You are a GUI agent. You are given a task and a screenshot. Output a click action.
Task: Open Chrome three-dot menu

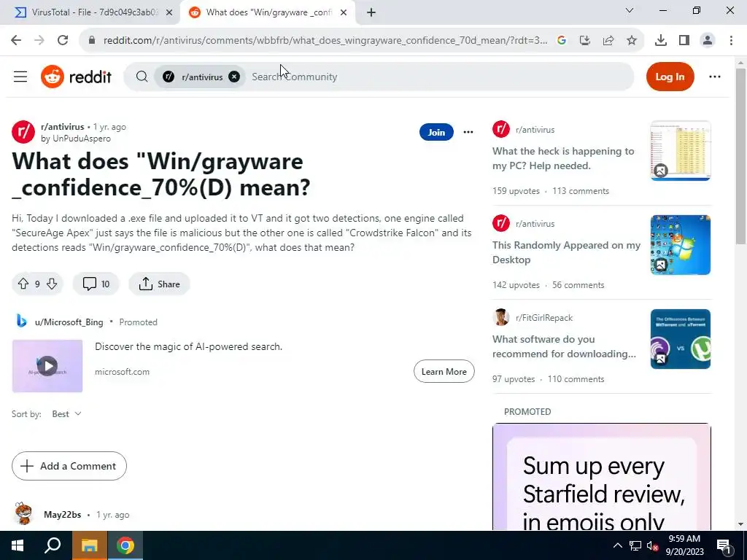731,41
